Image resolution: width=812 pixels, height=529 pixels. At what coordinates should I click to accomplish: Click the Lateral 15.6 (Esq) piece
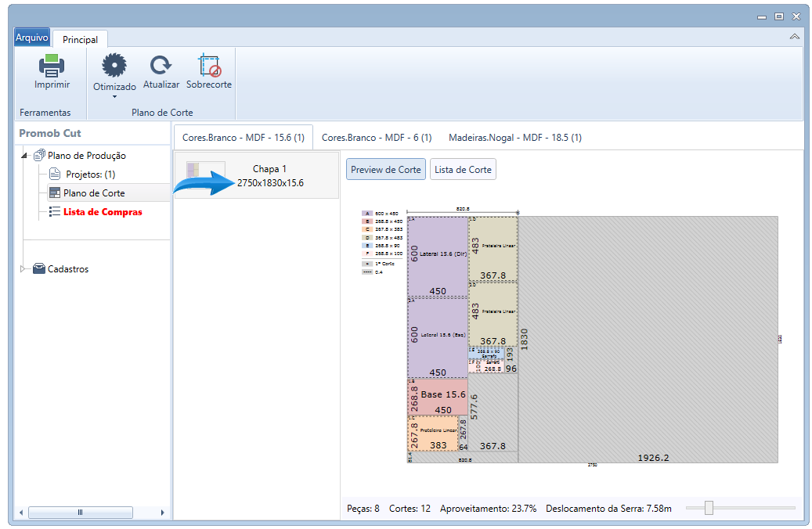[438, 338]
